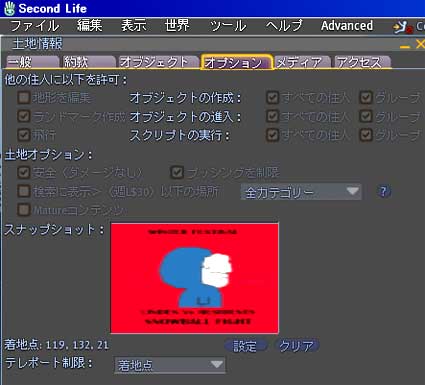Open the help question mark icon
Viewport: 425px width, 385px height.
383,191
